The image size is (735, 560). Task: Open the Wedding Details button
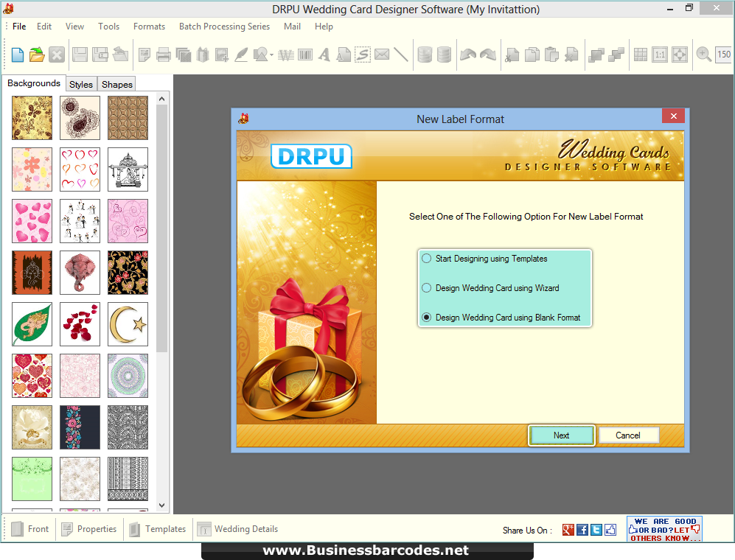[x=237, y=528]
